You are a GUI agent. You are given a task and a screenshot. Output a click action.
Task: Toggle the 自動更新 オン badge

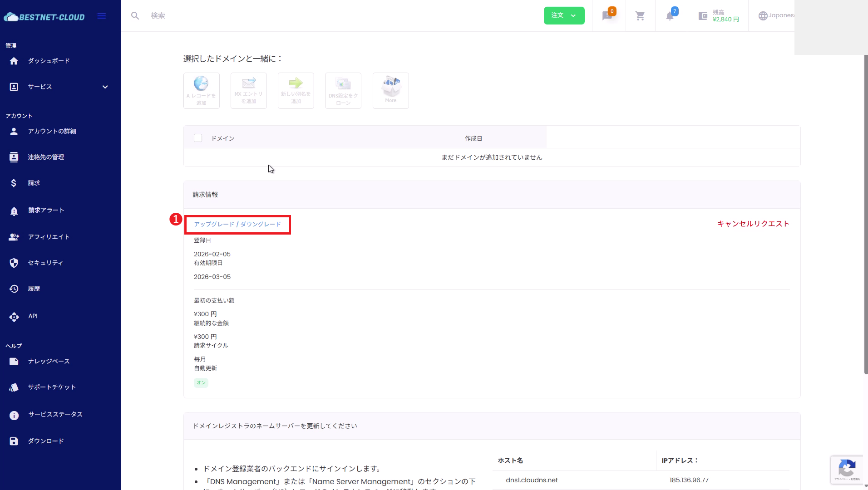(201, 382)
